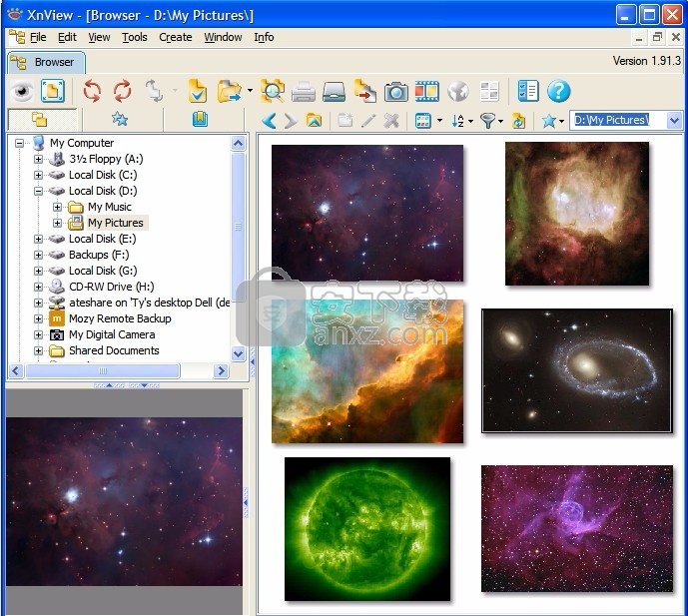The image size is (688, 616).
Task: Click the globe web page icon
Action: tap(458, 92)
